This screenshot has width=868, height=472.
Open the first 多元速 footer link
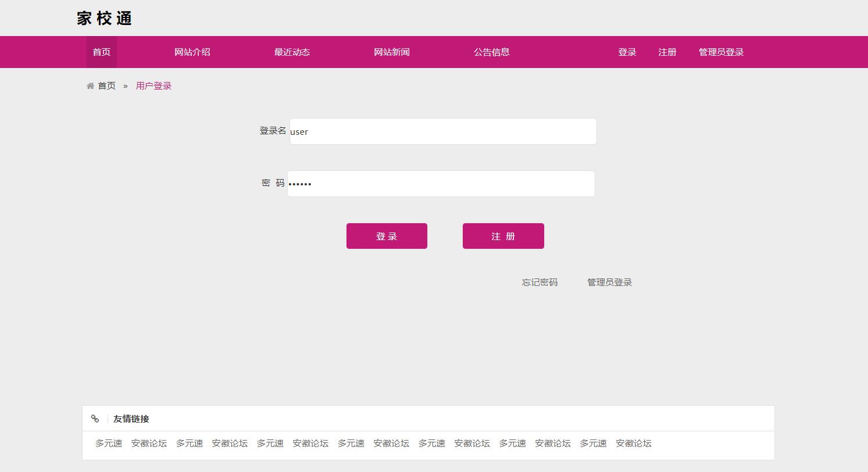click(108, 443)
